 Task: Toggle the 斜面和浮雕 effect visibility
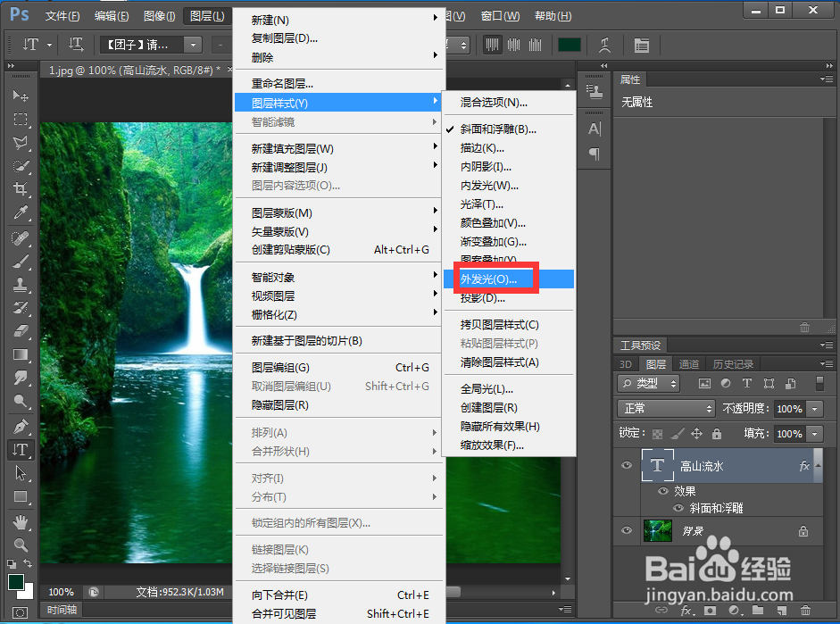tap(678, 507)
